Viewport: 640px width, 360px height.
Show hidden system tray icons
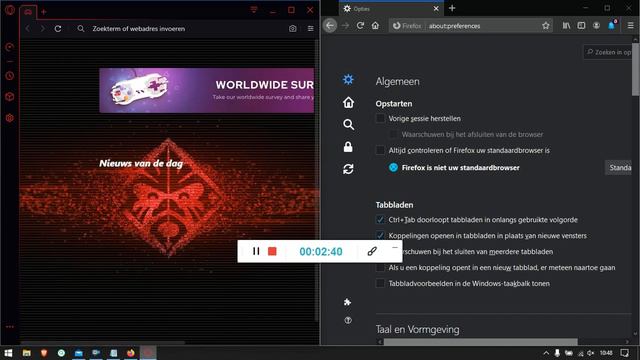[546, 353]
